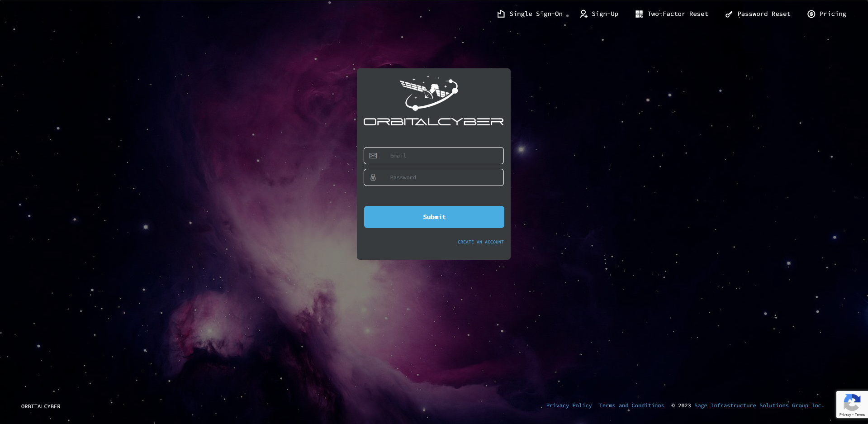Click the ORBITALCYBER footer text
The width and height of the screenshot is (868, 424).
41,406
